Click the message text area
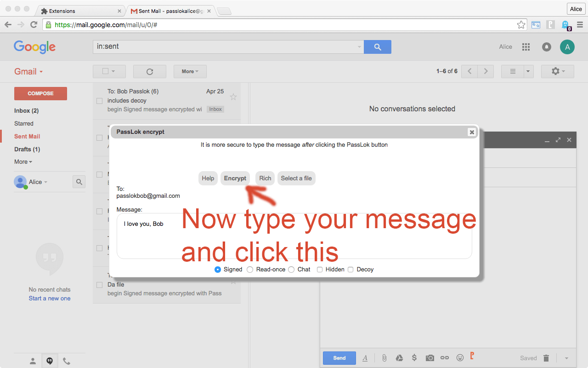The image size is (588, 368). (294, 236)
